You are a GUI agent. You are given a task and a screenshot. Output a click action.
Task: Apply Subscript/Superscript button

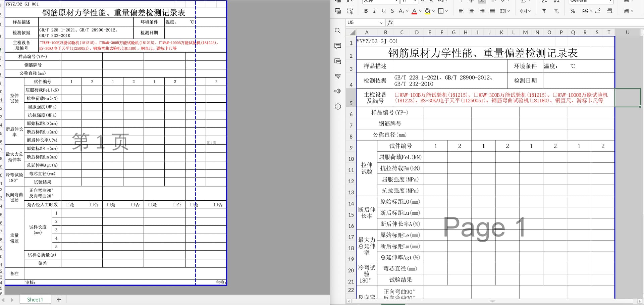tap(401, 11)
